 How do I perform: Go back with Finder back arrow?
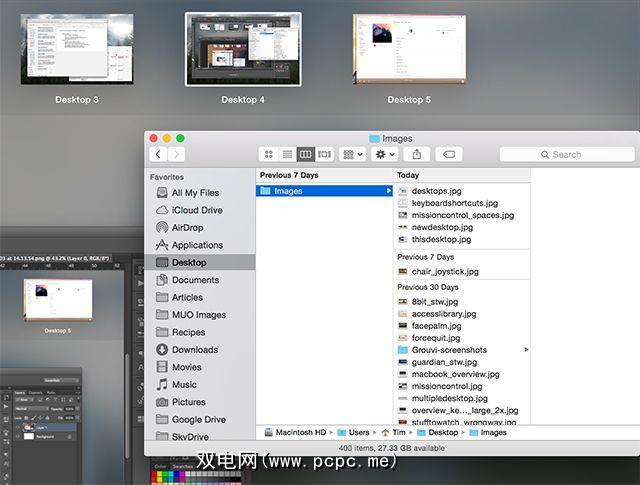click(x=158, y=154)
